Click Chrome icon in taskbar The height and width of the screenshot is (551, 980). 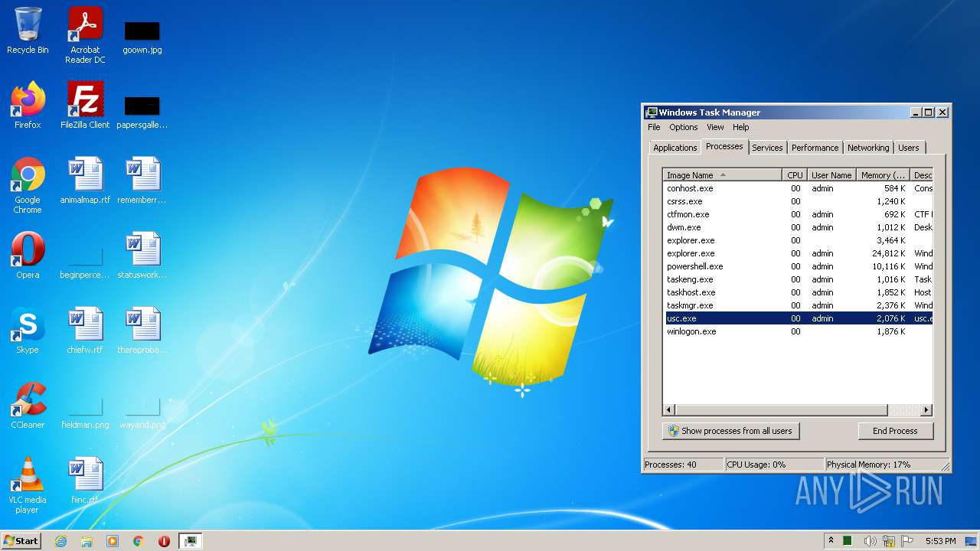click(139, 541)
